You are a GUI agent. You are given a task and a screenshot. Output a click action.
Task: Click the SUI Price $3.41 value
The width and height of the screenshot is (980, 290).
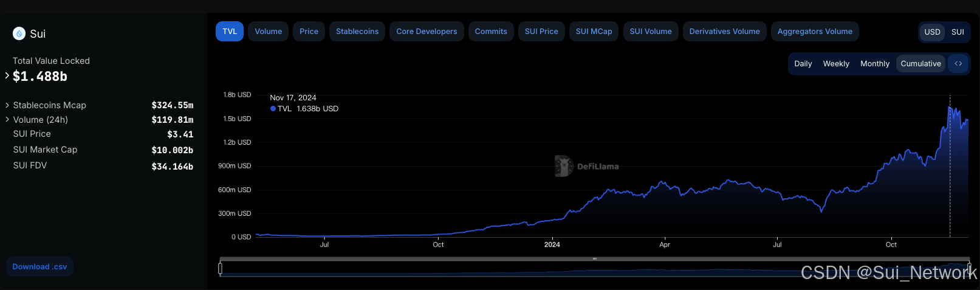point(180,134)
